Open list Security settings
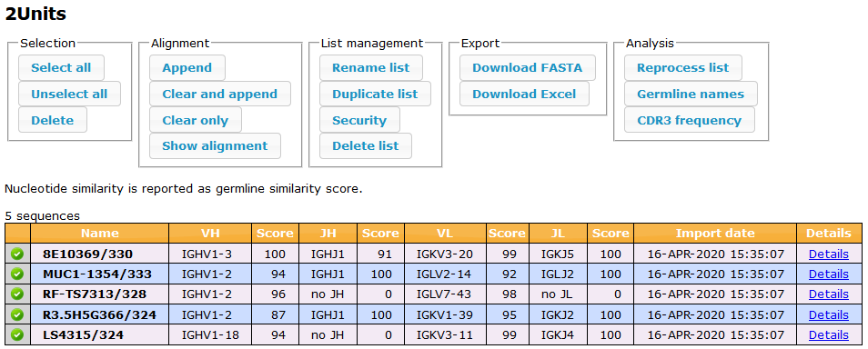This screenshot has height=349, width=868. (359, 120)
